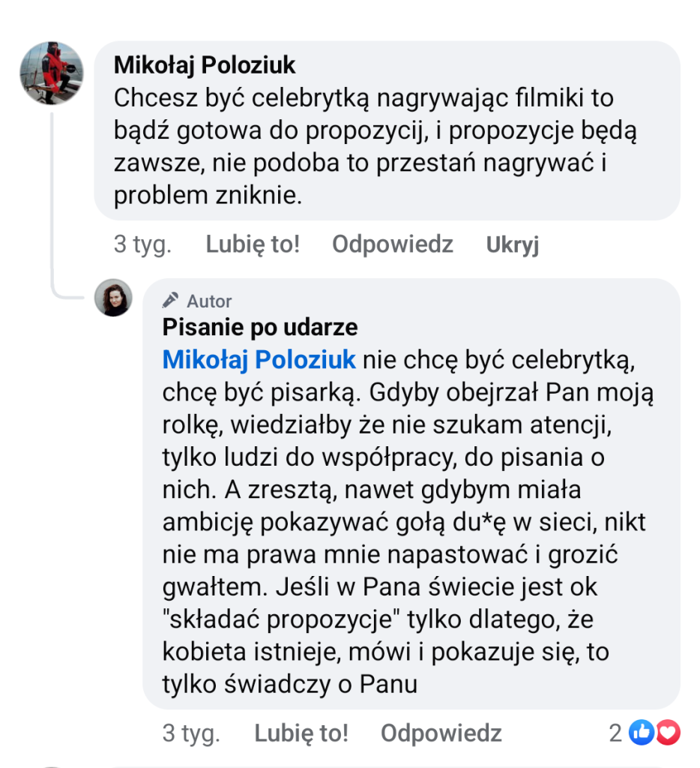The image size is (700, 768).
Task: Hide the first comment using Ukryj
Action: (513, 244)
